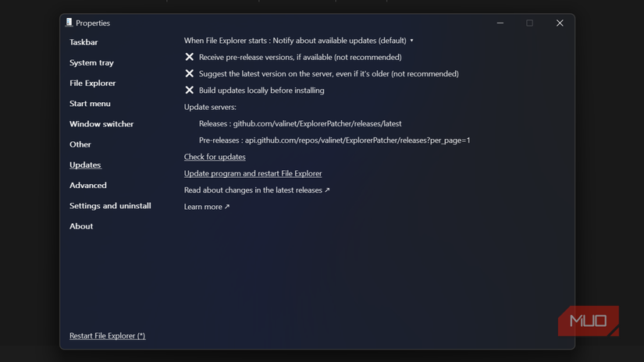Open the Taskbar settings section
This screenshot has height=362, width=644.
84,42
